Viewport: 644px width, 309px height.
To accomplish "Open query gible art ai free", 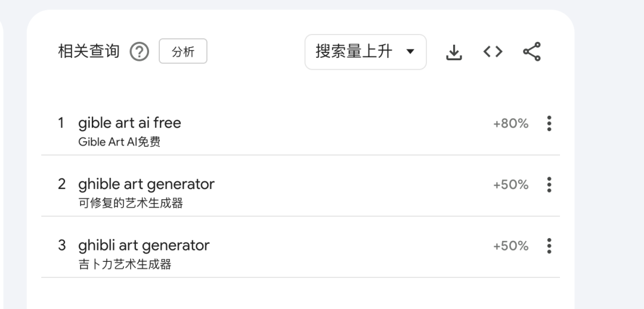I will click(x=129, y=123).
